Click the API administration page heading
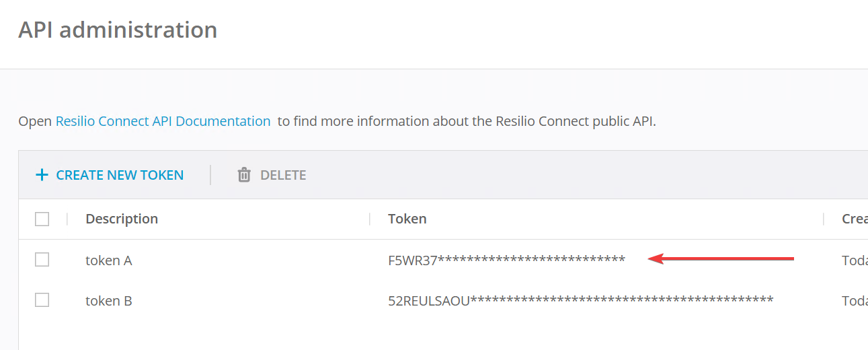 point(118,30)
